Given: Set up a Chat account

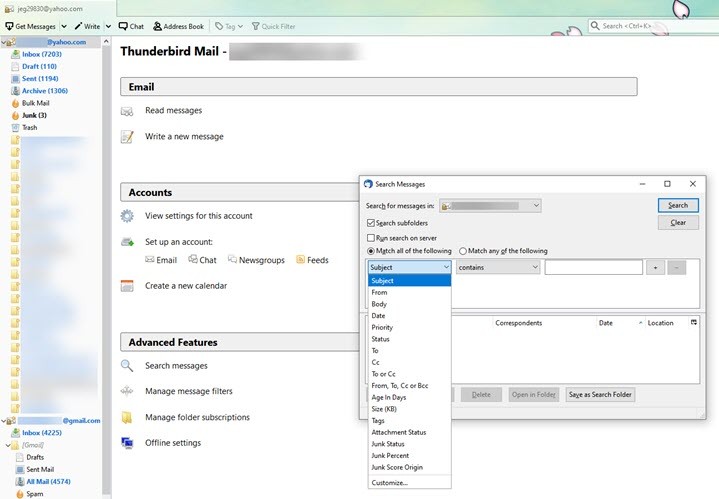Looking at the screenshot, I should pos(202,260).
